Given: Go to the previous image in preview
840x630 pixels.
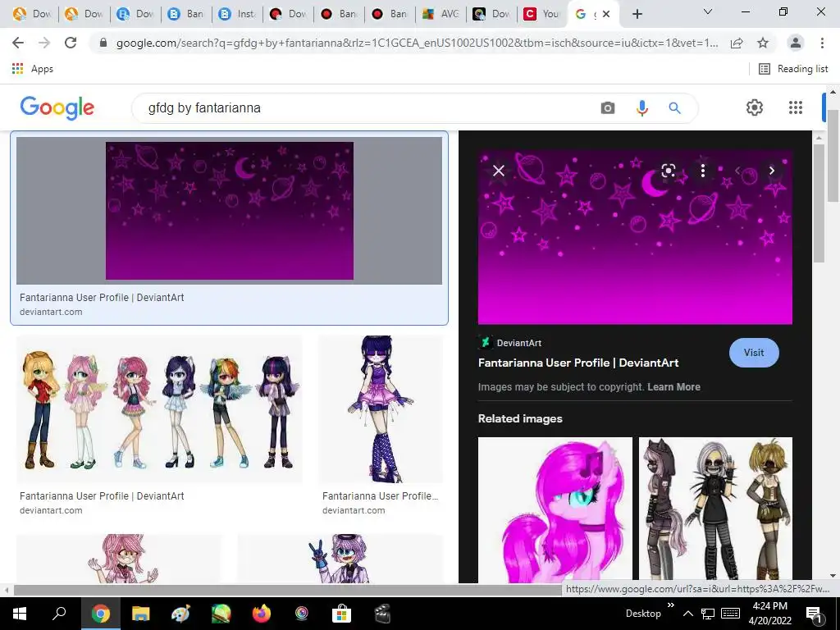Looking at the screenshot, I should pyautogui.click(x=737, y=171).
